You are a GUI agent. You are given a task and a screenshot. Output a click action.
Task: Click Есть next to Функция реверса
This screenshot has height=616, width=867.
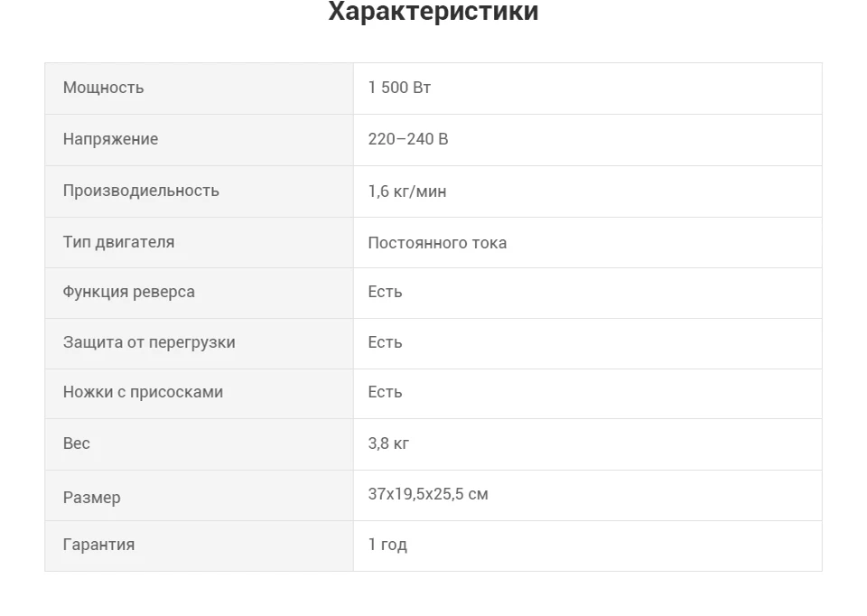tap(385, 292)
